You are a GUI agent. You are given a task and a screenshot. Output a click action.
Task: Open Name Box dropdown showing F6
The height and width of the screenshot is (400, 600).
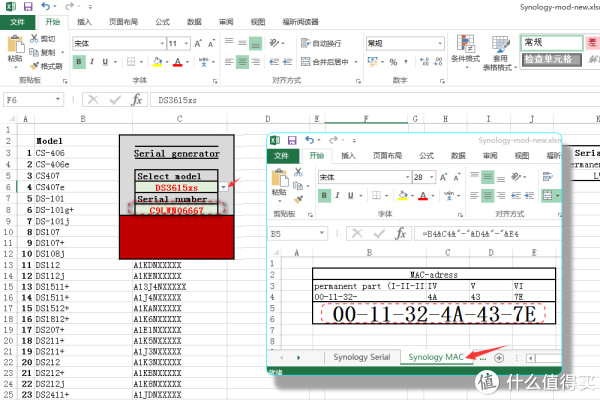(x=58, y=100)
